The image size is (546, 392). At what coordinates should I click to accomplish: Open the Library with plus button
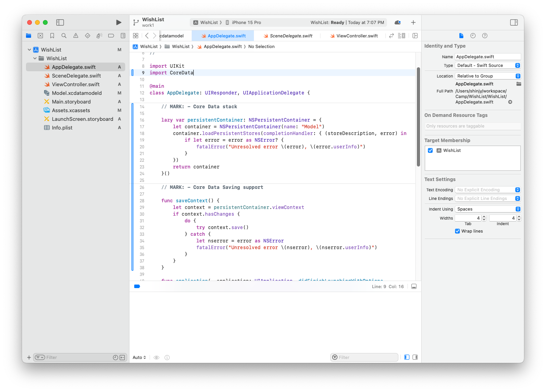[x=413, y=22]
